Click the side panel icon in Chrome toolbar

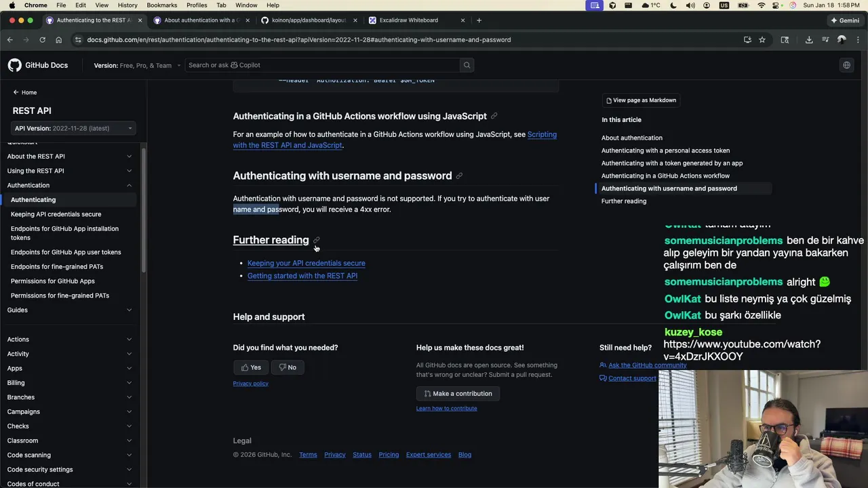pyautogui.click(x=785, y=40)
